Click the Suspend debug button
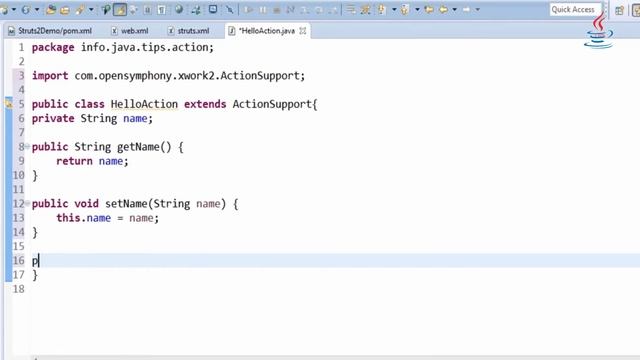Image resolution: width=640 pixels, height=360 pixels. coord(263,9)
